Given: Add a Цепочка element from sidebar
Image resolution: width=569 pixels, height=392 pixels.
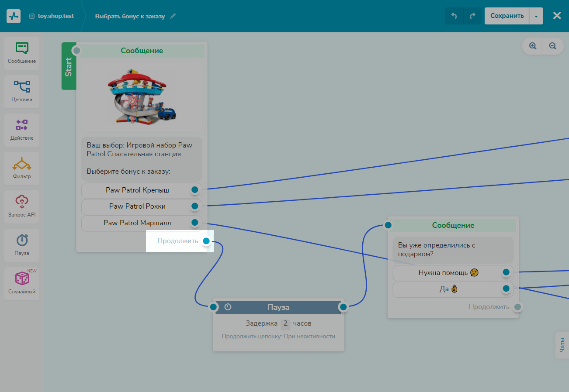Looking at the screenshot, I should [22, 91].
